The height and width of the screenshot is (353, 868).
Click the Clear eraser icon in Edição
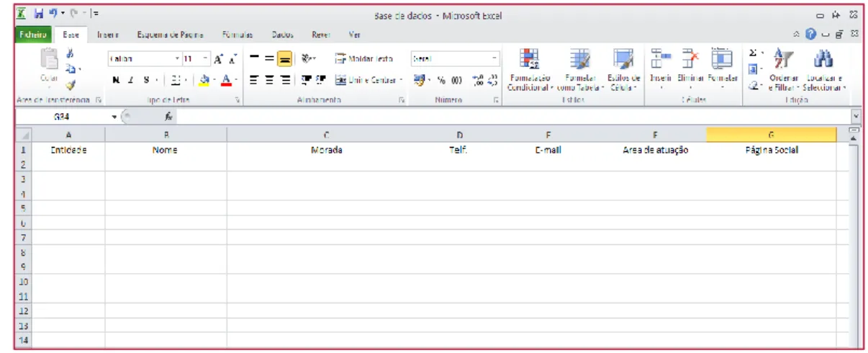(753, 86)
